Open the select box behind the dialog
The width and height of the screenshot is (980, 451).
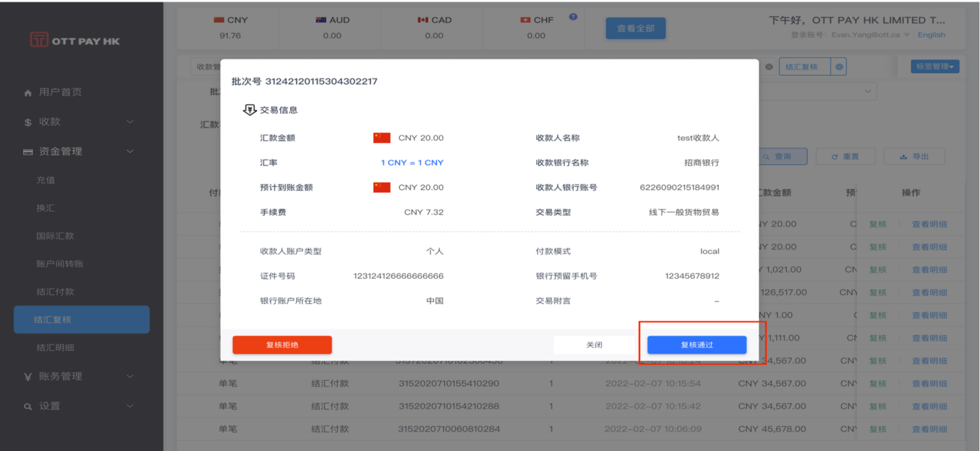click(x=818, y=91)
